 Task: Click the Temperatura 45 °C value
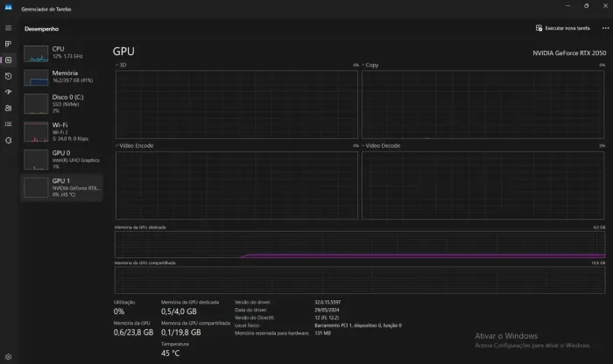(x=171, y=353)
